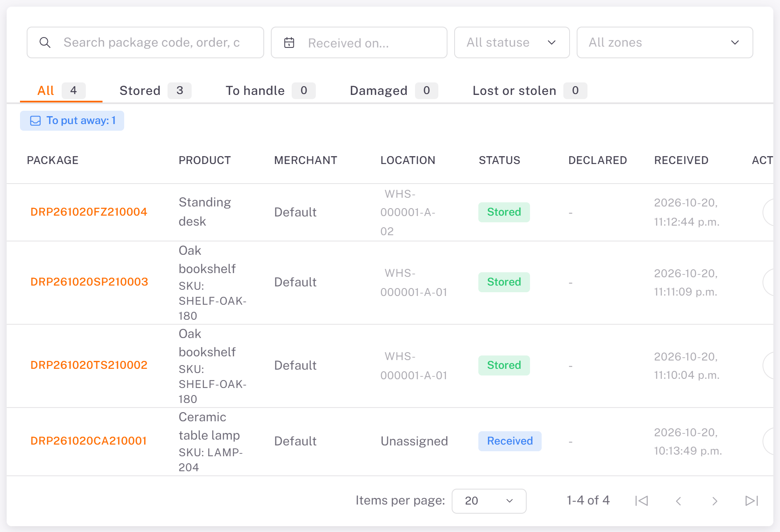The image size is (780, 532).
Task: Click the calendar icon in date field
Action: [x=289, y=42]
